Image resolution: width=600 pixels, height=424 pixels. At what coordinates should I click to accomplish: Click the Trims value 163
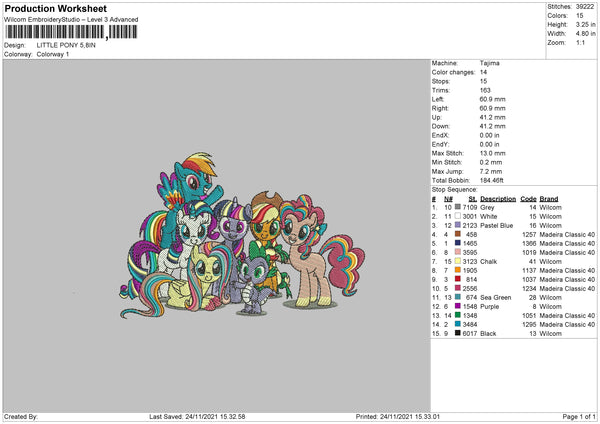[x=485, y=90]
